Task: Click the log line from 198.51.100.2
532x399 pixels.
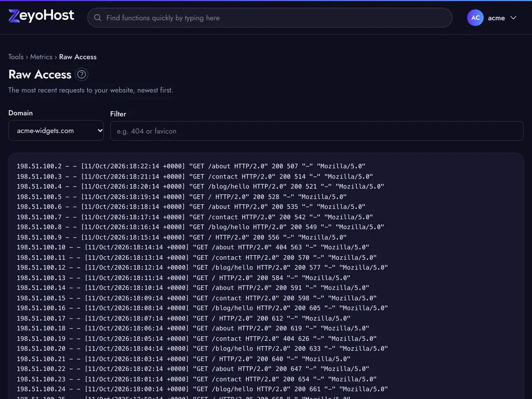Action: tap(191, 166)
